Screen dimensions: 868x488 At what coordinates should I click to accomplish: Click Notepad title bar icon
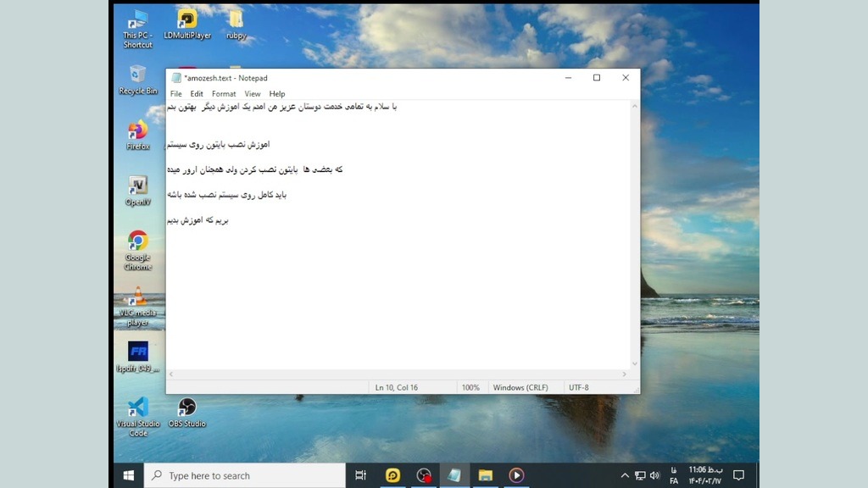point(176,78)
